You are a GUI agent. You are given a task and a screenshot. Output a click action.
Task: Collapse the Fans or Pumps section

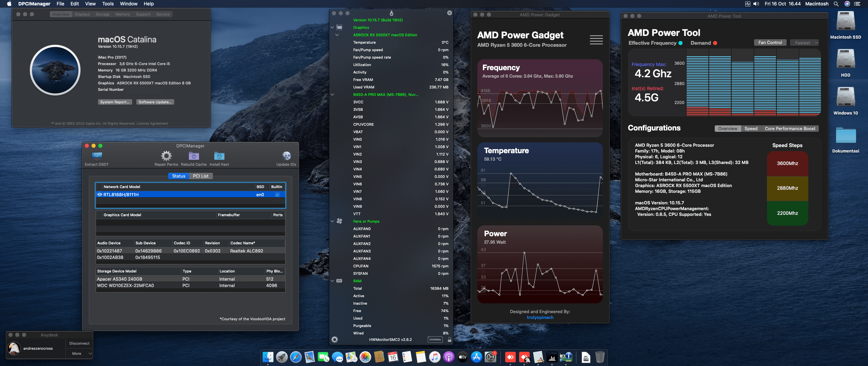click(x=332, y=221)
